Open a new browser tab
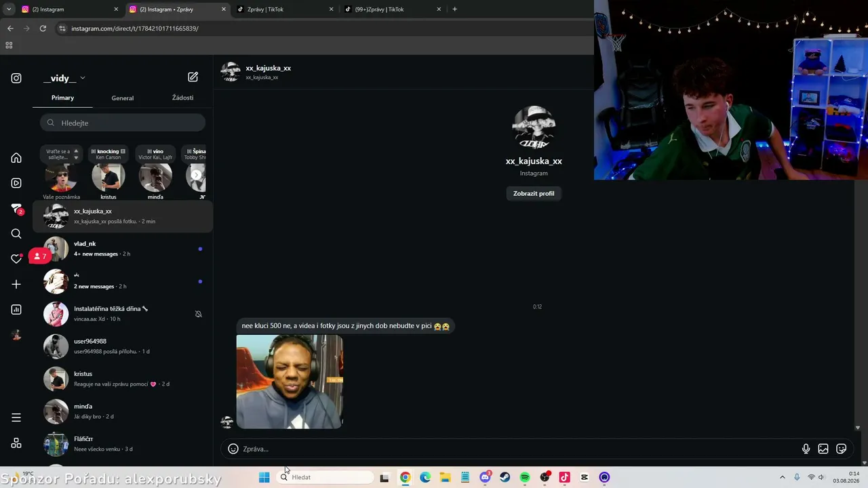The image size is (868, 488). pyautogui.click(x=454, y=9)
